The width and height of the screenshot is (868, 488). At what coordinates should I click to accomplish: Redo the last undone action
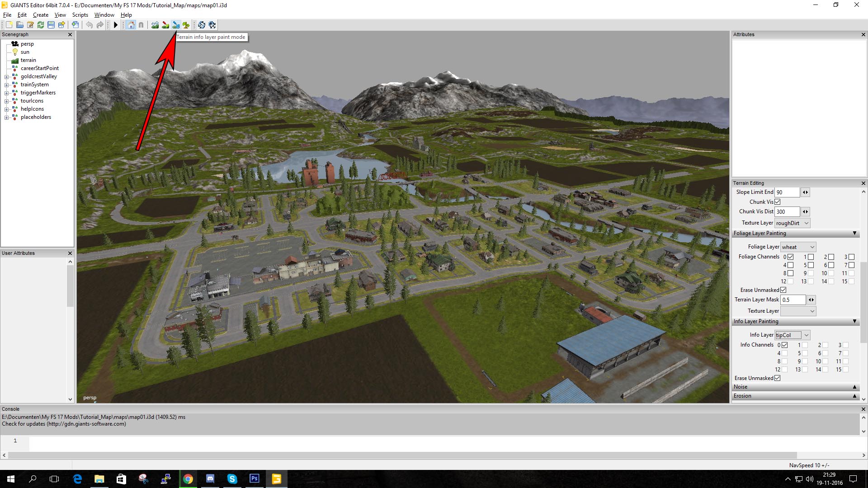point(100,25)
